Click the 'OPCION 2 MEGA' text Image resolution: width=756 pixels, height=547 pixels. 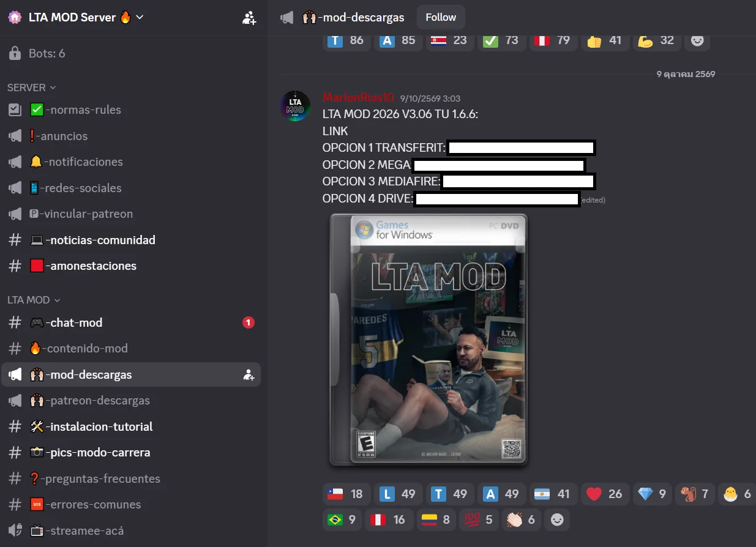[366, 165]
